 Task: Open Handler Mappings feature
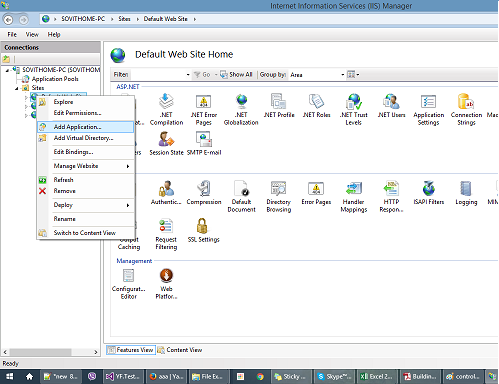tap(354, 197)
